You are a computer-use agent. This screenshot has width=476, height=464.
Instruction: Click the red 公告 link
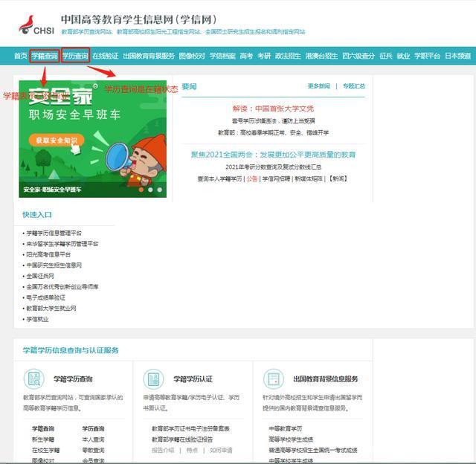click(x=252, y=178)
